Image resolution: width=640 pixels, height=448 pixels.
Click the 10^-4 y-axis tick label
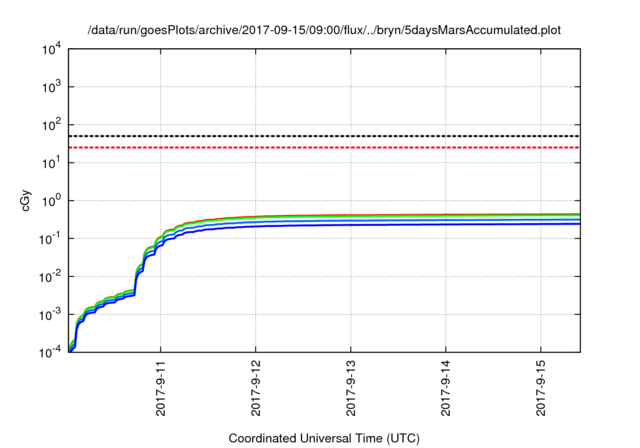click(50, 352)
